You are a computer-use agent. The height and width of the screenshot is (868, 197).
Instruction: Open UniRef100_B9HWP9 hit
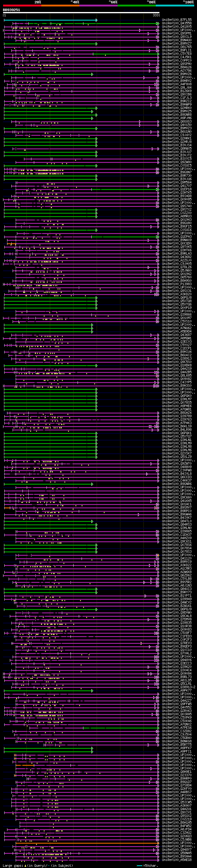point(177,104)
